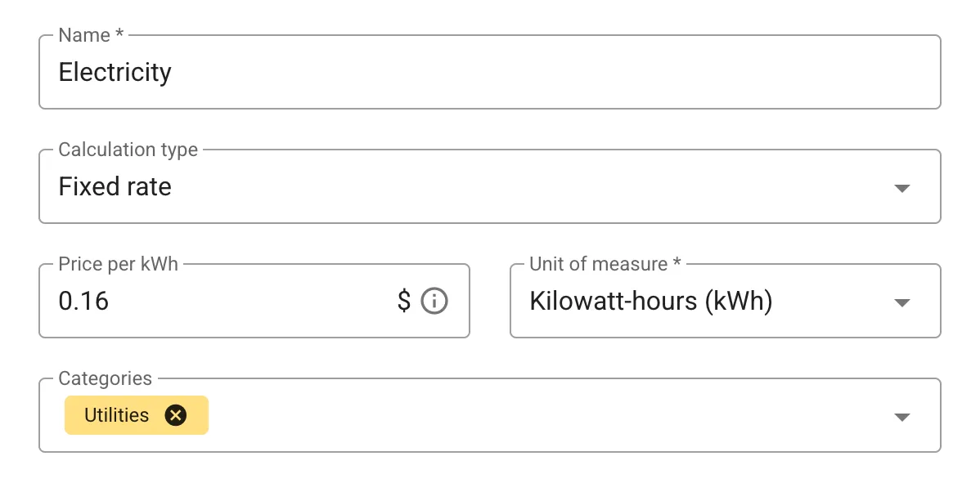This screenshot has height=492, width=980.
Task: Open the Calculation type dropdown
Action: pos(491,187)
